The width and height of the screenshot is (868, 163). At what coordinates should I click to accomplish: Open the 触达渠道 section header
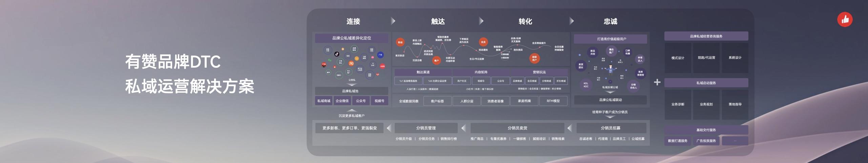point(423,72)
